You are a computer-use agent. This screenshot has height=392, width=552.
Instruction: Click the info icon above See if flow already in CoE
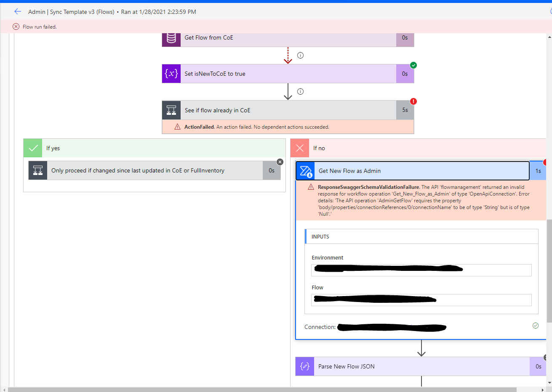coord(300,91)
